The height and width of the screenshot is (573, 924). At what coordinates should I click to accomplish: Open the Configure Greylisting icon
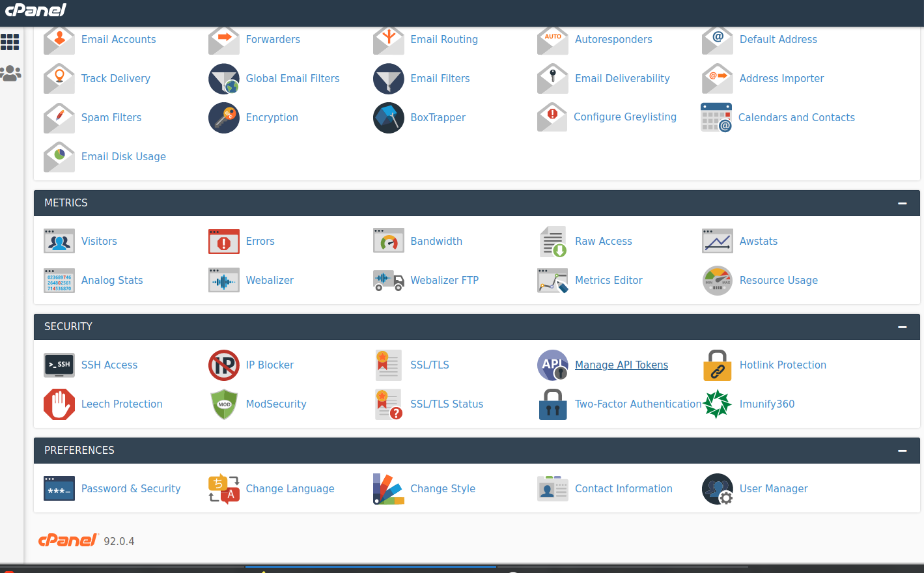pyautogui.click(x=553, y=117)
